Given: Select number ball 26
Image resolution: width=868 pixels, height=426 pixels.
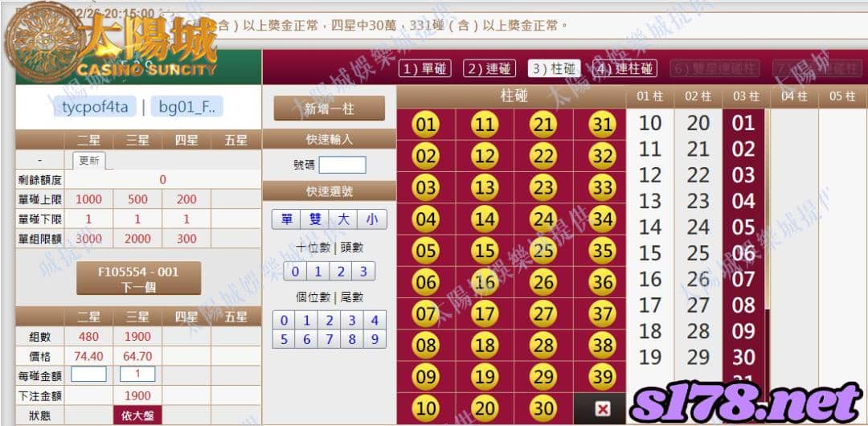Looking at the screenshot, I should (543, 282).
